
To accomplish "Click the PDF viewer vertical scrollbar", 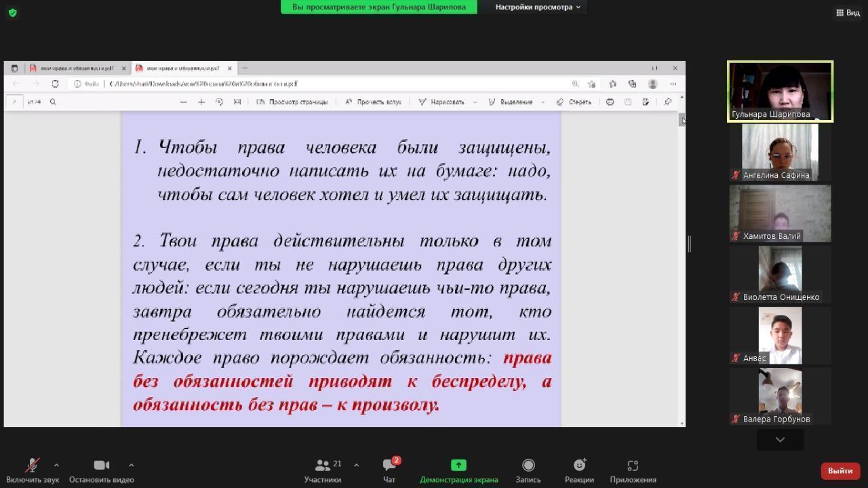I will tap(682, 271).
